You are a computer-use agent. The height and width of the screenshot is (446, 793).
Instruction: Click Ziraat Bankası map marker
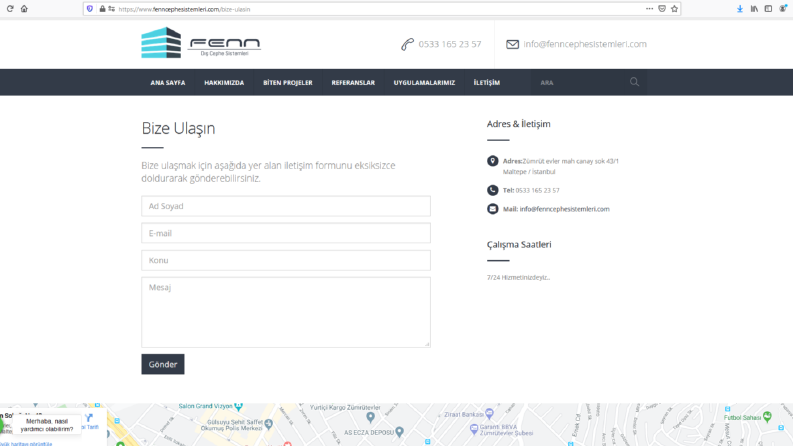(x=490, y=413)
